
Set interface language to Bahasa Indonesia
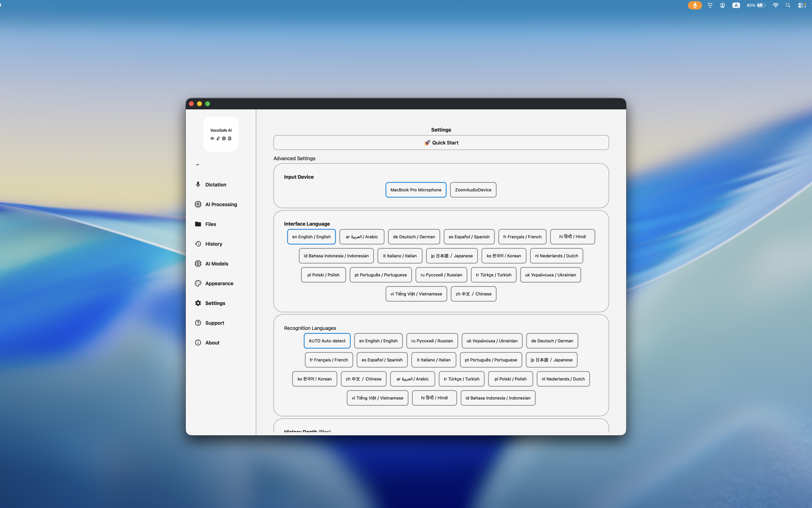click(336, 256)
